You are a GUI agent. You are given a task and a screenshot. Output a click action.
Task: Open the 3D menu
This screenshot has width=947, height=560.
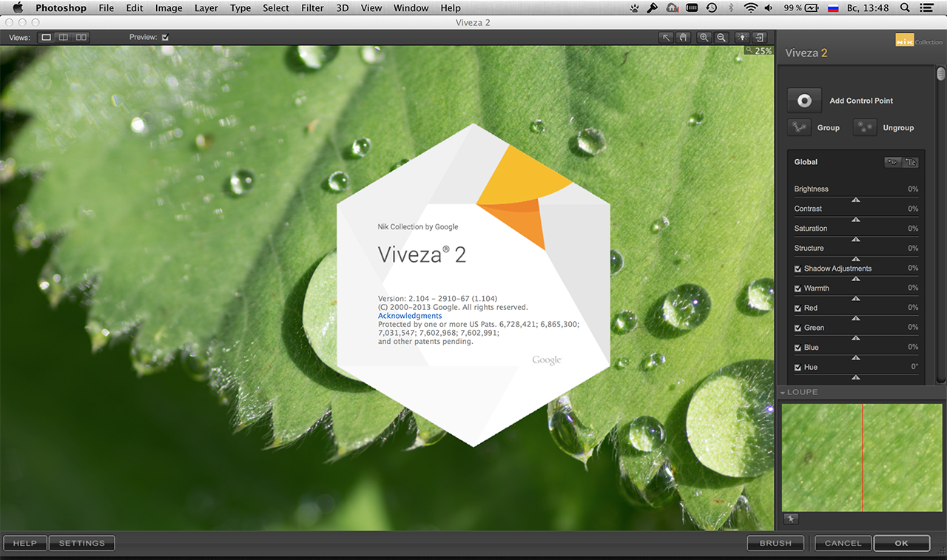(342, 8)
